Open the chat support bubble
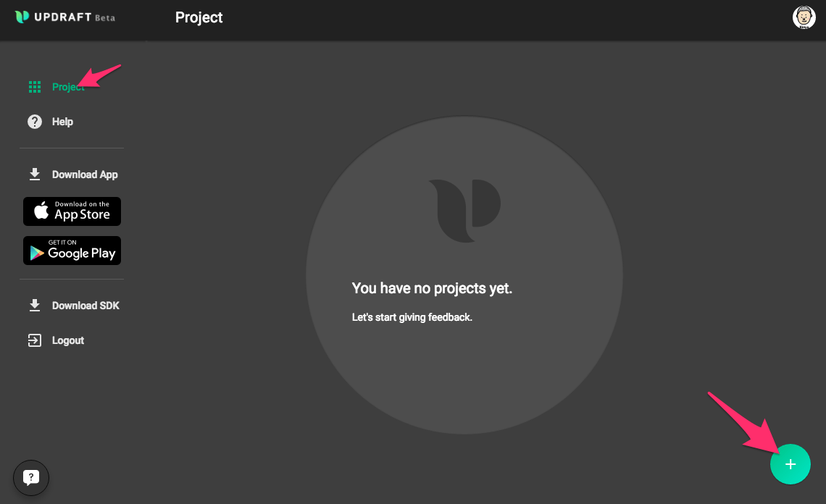 click(x=30, y=477)
